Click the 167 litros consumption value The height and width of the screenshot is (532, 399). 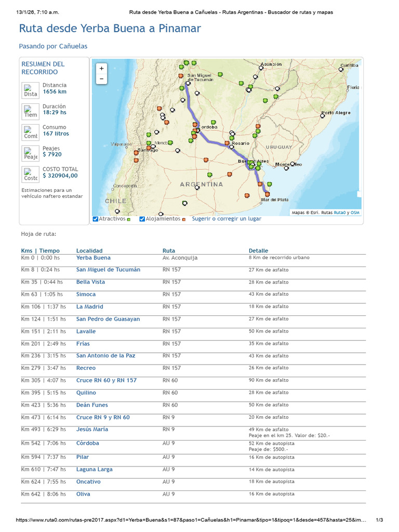click(x=56, y=134)
